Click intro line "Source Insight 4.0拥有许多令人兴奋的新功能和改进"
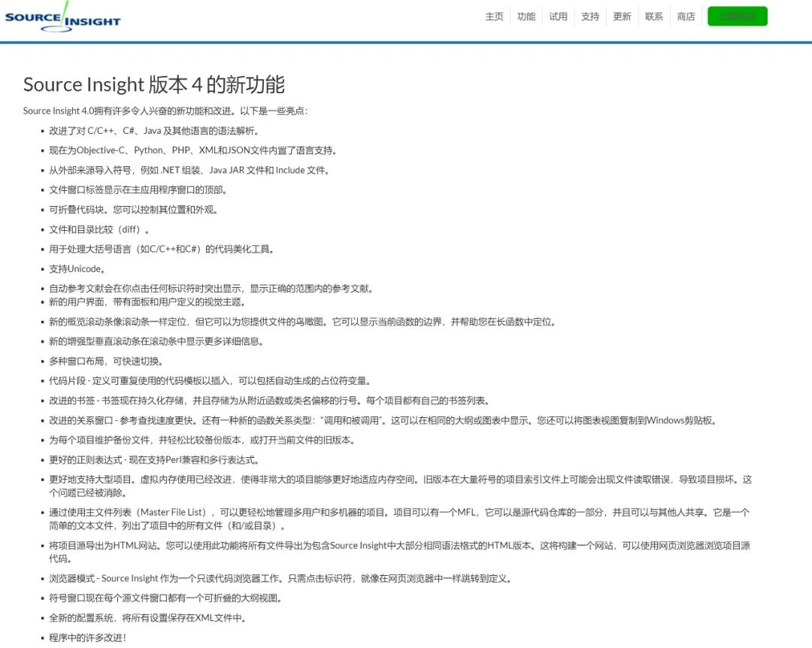Screen dimensions: 812x648 (x=165, y=111)
